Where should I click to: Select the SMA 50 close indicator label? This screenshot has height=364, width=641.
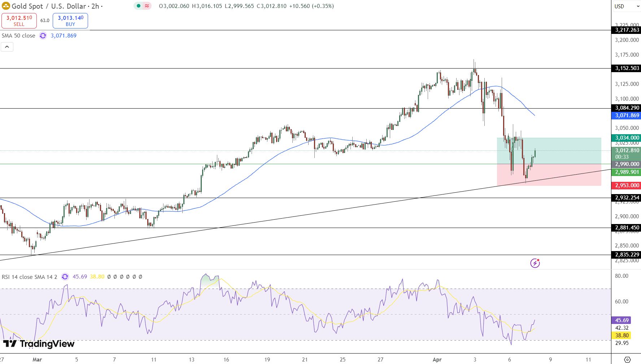18,36
